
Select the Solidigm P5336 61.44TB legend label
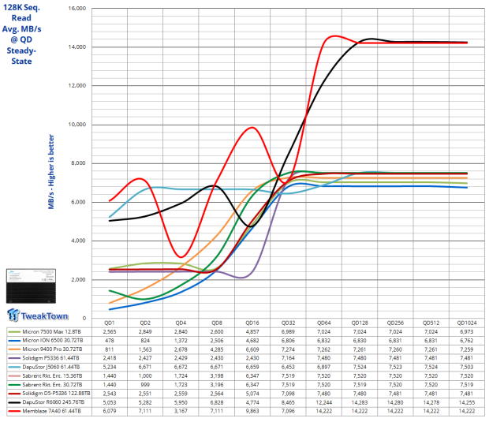(x=50, y=358)
